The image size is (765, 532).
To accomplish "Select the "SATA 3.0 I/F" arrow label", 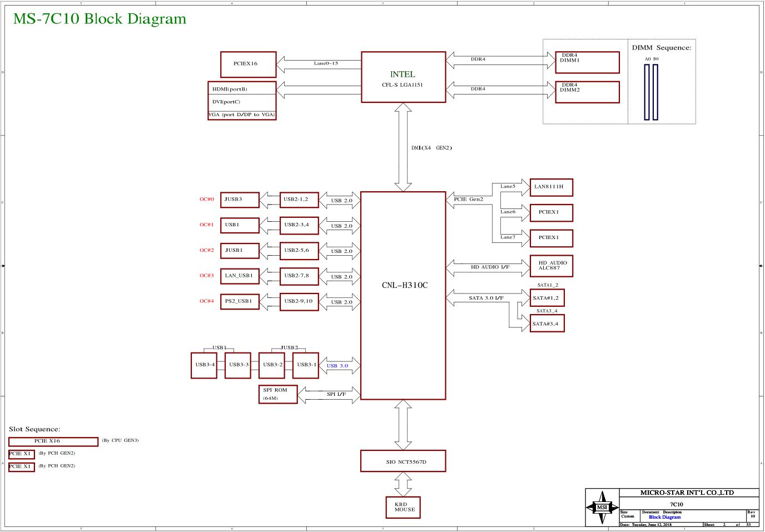I will coord(486,298).
